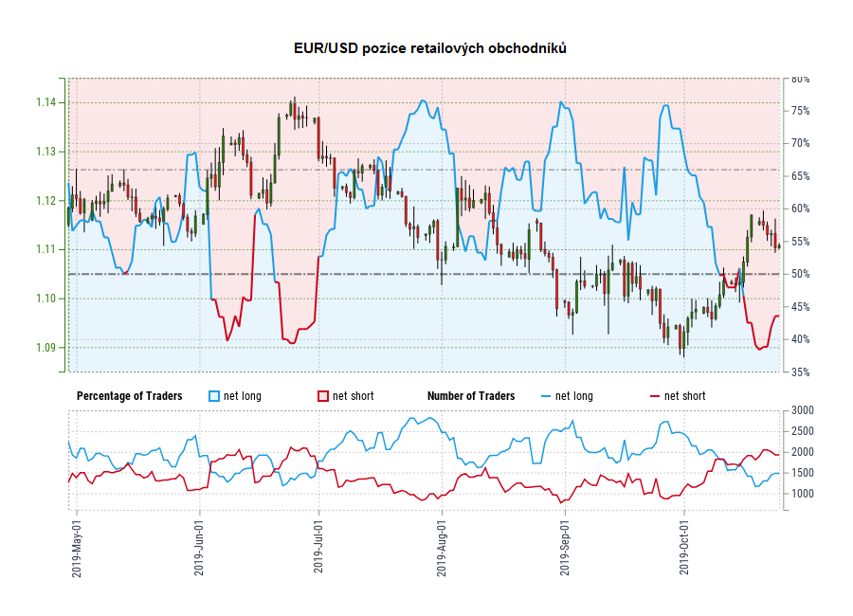This screenshot has width=853, height=616.
Task: Click the 70% right axis label
Action: point(800,143)
